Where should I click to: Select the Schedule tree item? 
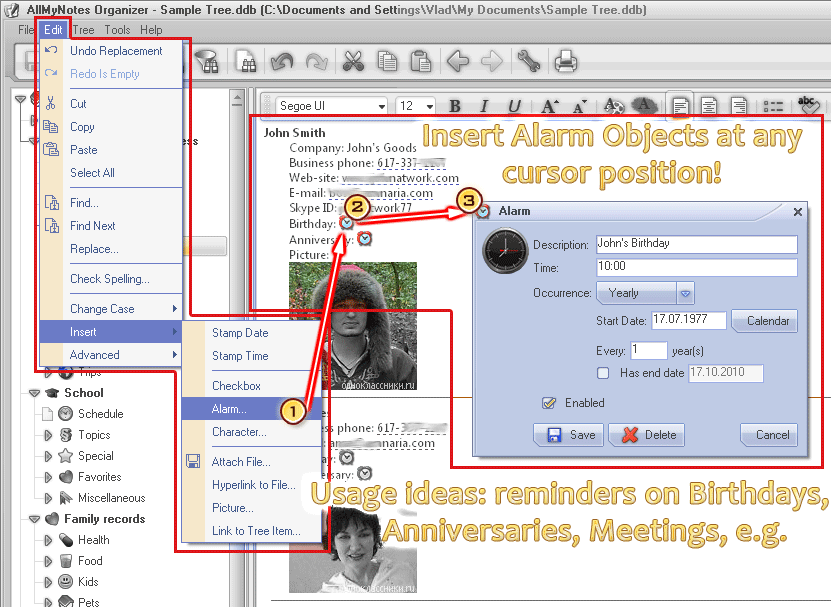[x=101, y=414]
